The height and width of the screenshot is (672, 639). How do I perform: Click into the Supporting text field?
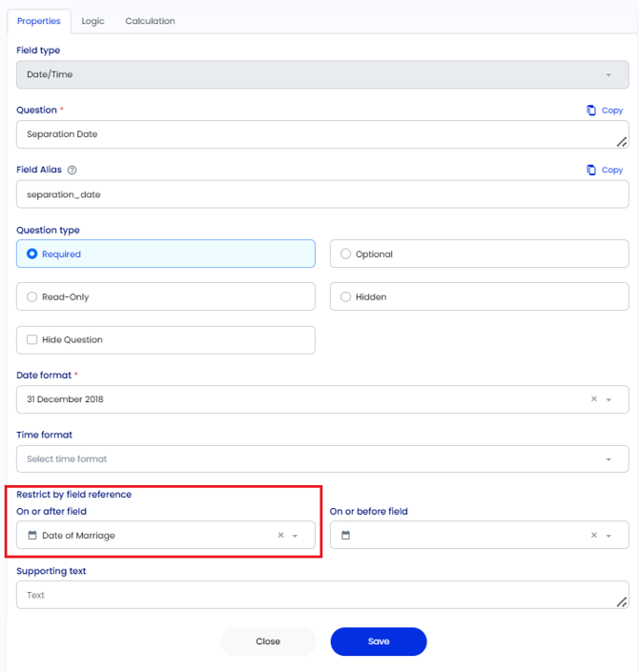coord(322,595)
